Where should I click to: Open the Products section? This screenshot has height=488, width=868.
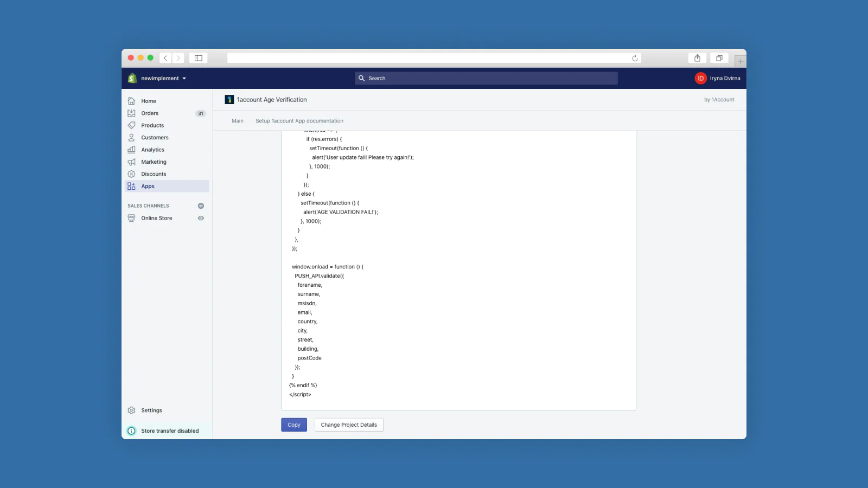[x=152, y=125]
